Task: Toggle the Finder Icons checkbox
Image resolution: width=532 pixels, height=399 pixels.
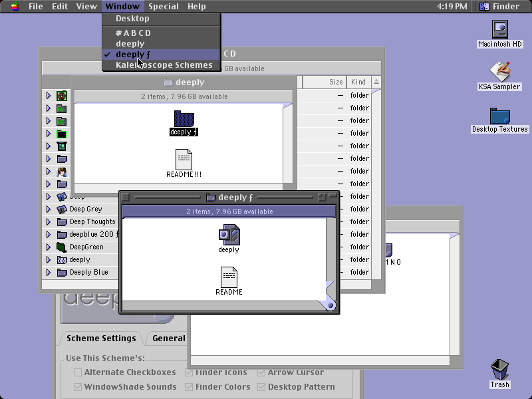Action: [x=189, y=372]
